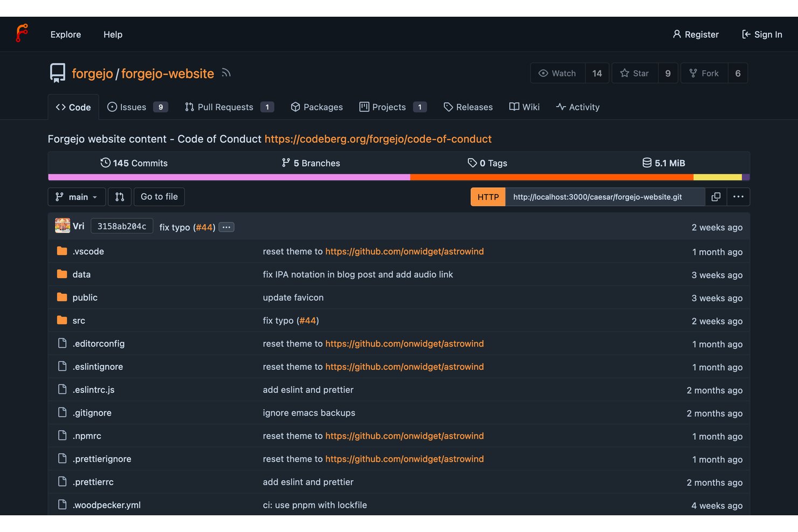View the 5 Branches list

[x=311, y=163]
